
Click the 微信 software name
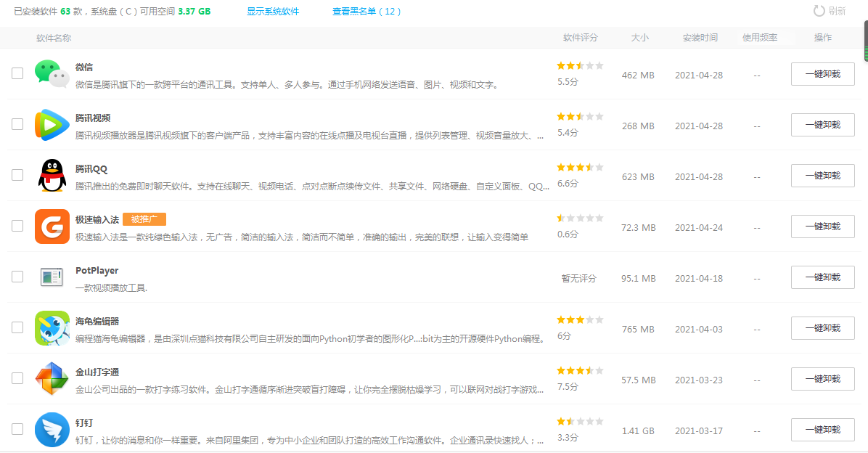coord(84,67)
